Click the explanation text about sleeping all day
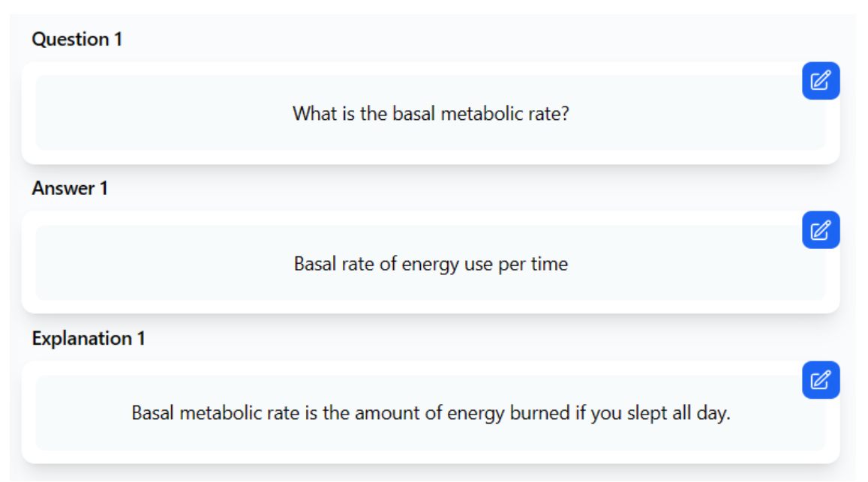The image size is (868, 482). pos(431,413)
